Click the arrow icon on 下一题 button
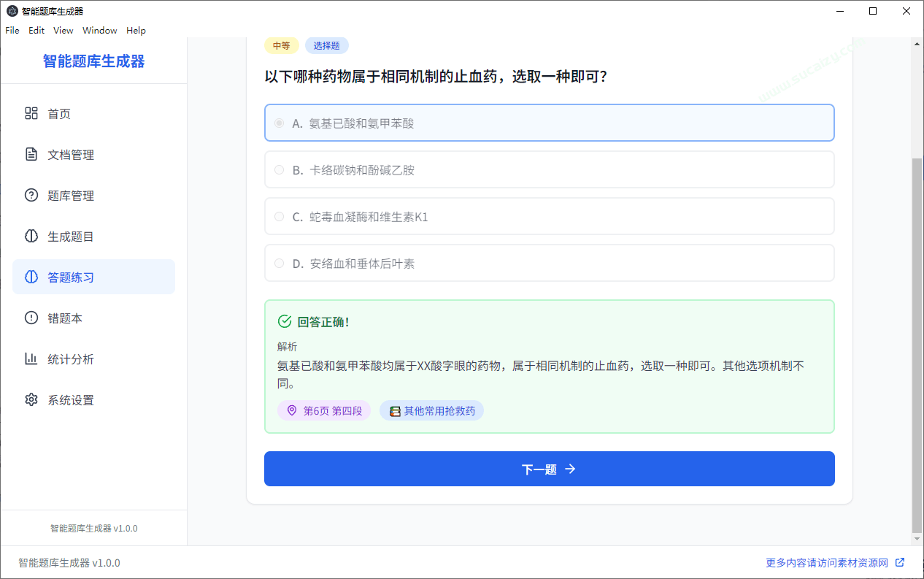 [x=571, y=469]
